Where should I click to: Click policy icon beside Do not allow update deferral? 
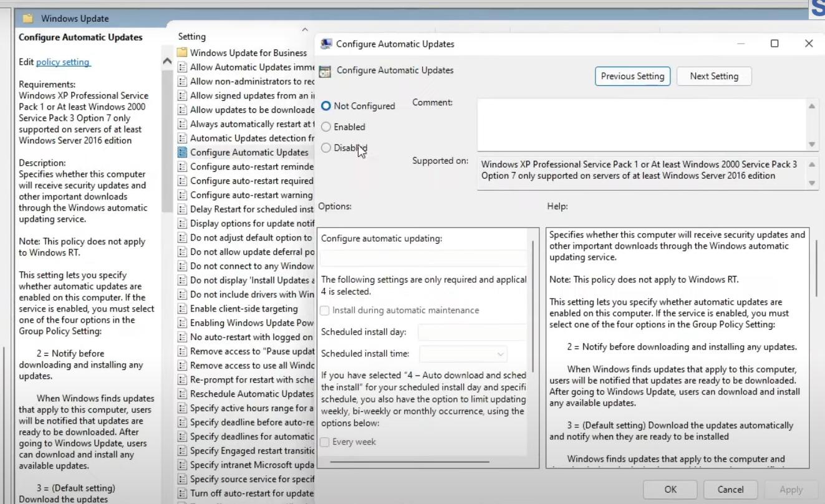point(182,252)
